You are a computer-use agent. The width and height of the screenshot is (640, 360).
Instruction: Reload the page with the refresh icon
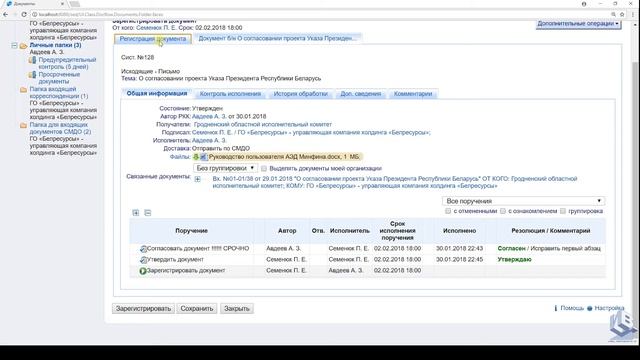pyautogui.click(x=24, y=14)
